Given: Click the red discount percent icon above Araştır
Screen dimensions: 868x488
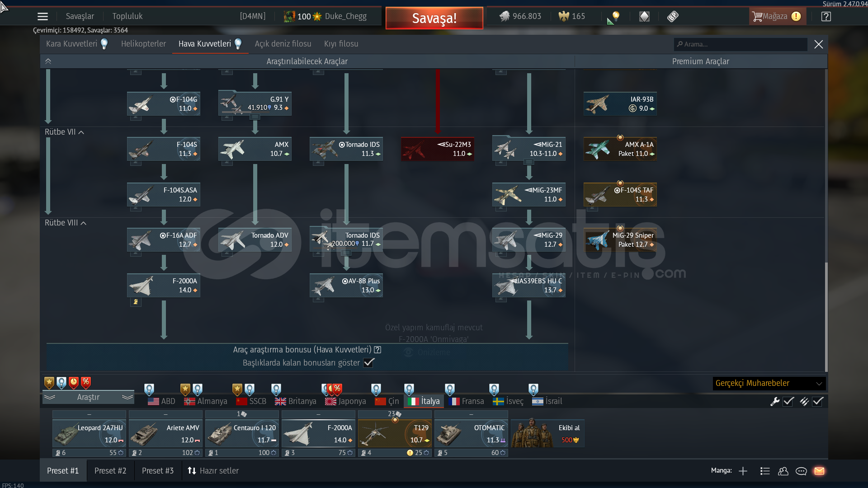Looking at the screenshot, I should [86, 383].
